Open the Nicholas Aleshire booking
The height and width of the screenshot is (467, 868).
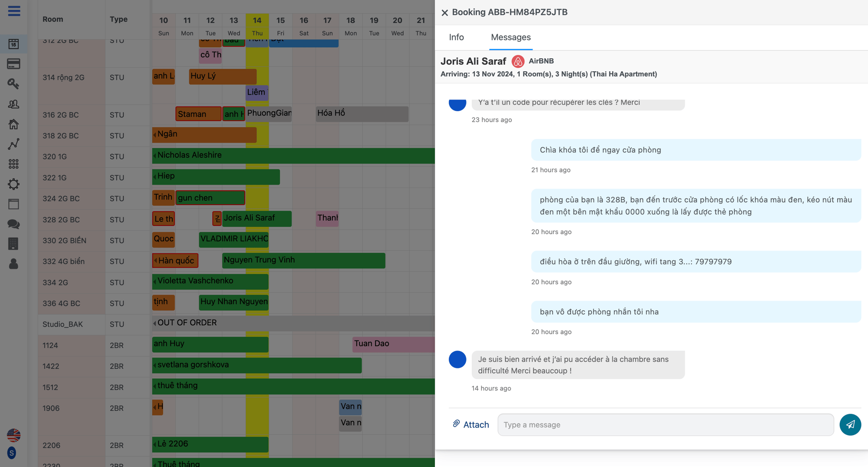(293, 156)
